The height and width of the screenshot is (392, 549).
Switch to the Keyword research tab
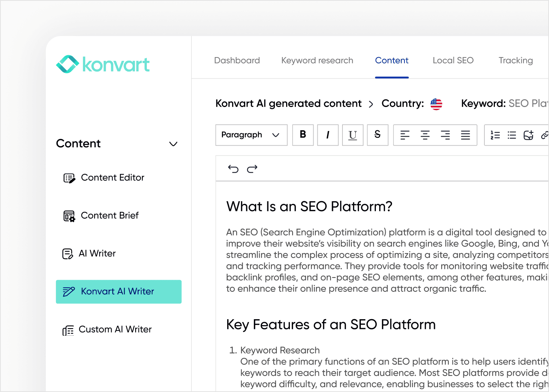[x=317, y=60]
